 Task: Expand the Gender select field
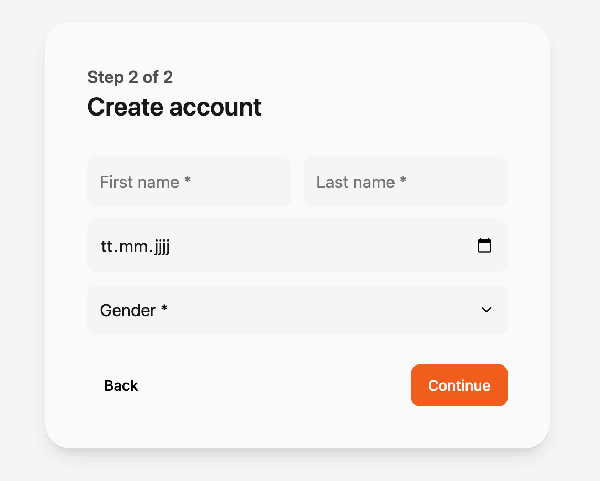297,310
